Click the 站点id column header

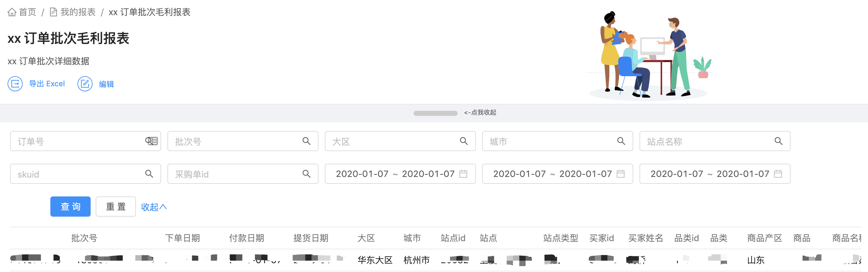[453, 238]
